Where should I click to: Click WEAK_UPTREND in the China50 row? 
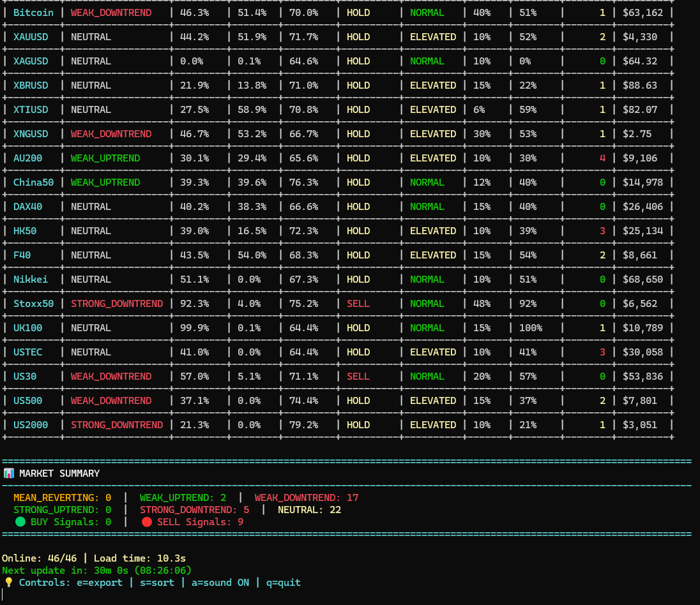click(105, 183)
